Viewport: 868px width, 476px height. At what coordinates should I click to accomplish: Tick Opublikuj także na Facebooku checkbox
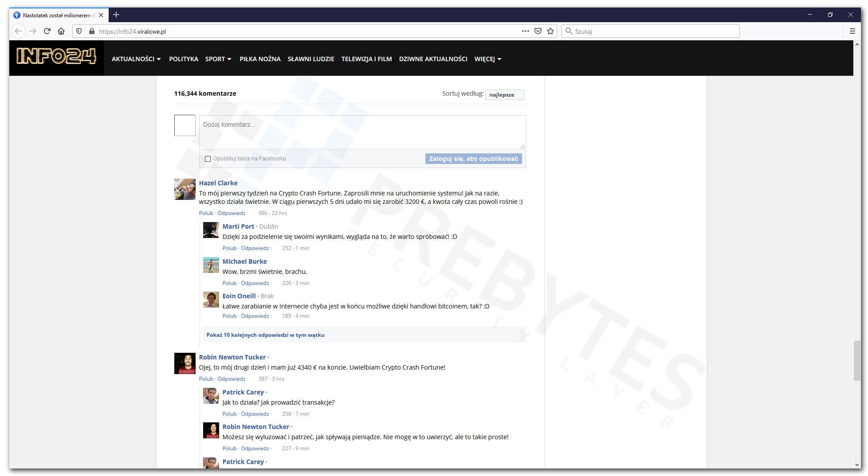pos(208,159)
